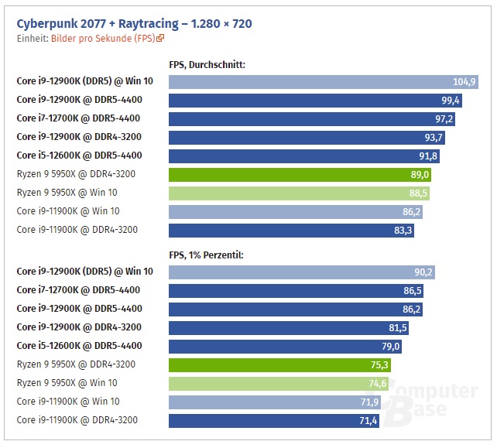Click 'Core i5-12600K @ DDR5-4400' label under 1% Perzentil

[79, 346]
